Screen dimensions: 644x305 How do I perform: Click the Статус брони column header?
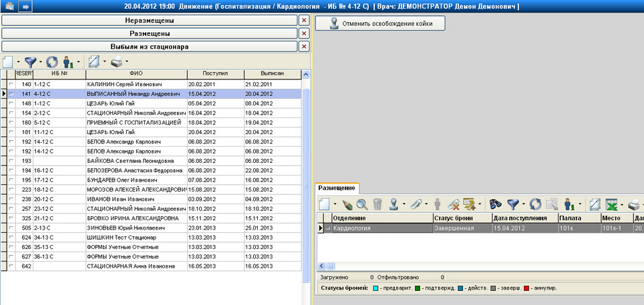462,218
